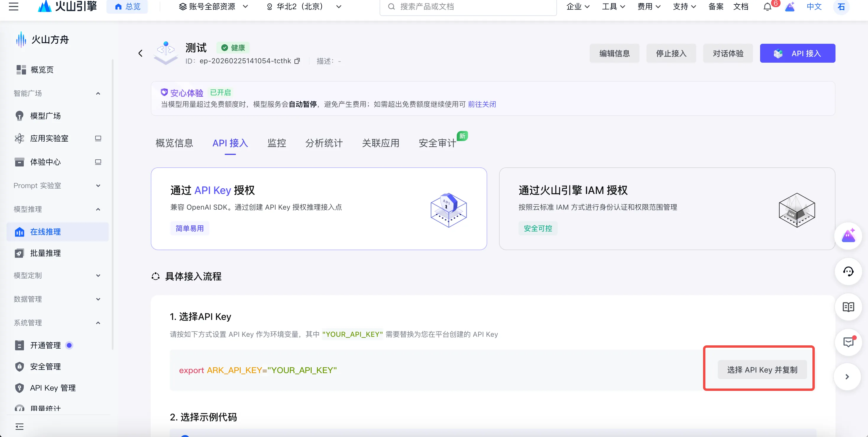Viewport: 868px width, 437px height.
Task: Open feedback message icon
Action: pyautogui.click(x=848, y=342)
